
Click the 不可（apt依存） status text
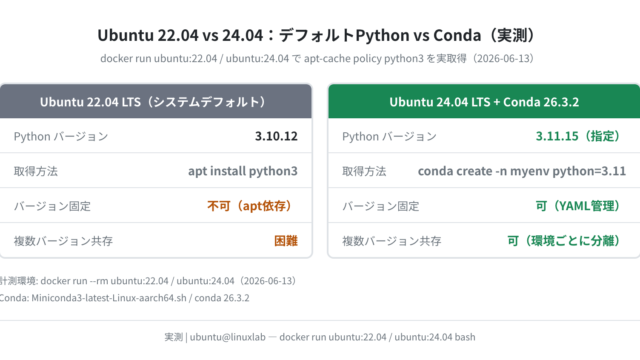(252, 206)
